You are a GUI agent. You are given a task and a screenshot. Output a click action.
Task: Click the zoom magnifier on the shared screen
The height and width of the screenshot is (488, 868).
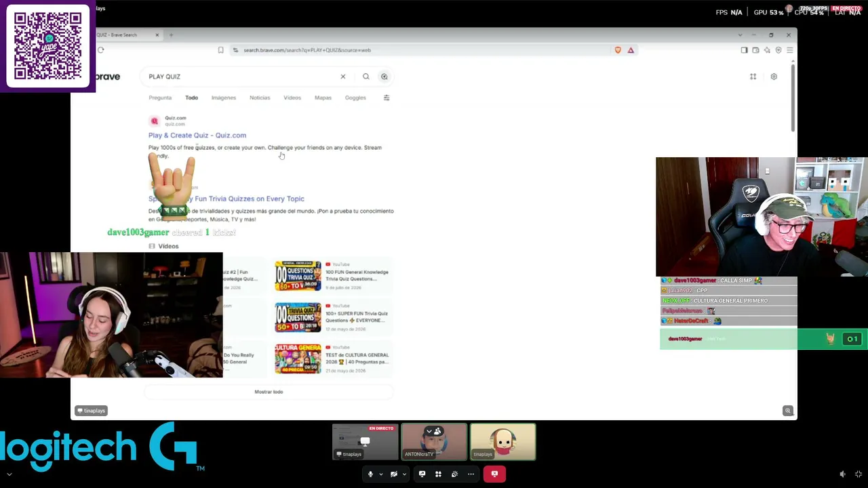coord(788,411)
